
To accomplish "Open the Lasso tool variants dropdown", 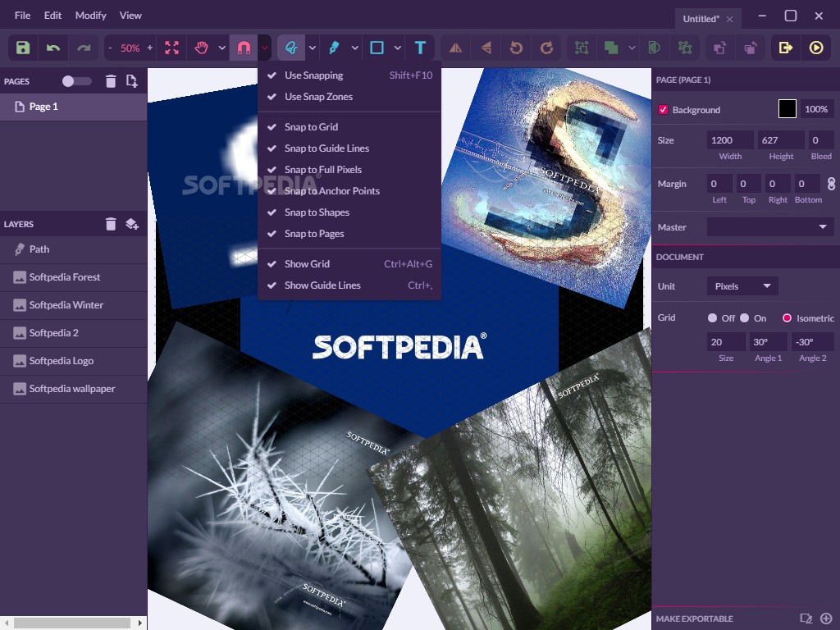I will point(313,48).
